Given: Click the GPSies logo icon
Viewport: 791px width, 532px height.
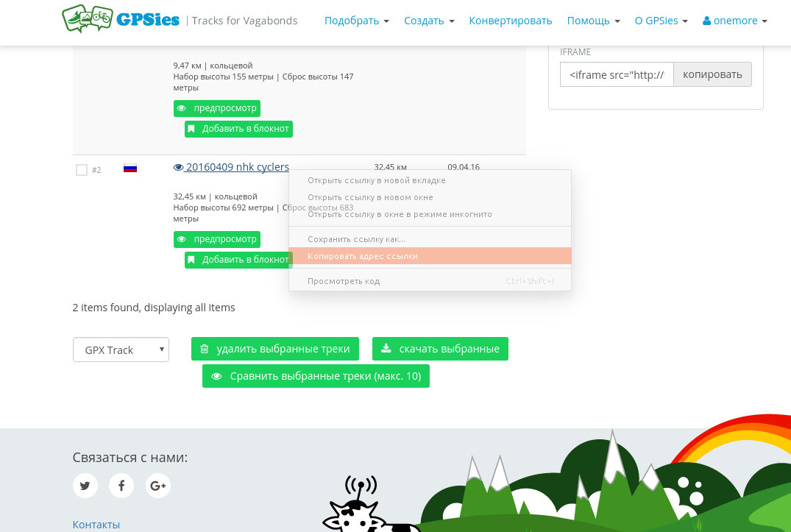Looking at the screenshot, I should pos(87,19).
